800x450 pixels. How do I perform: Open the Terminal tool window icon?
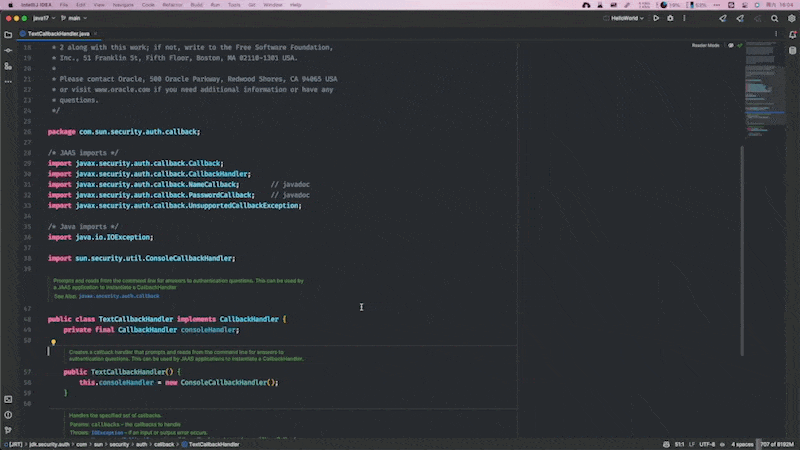coord(8,398)
